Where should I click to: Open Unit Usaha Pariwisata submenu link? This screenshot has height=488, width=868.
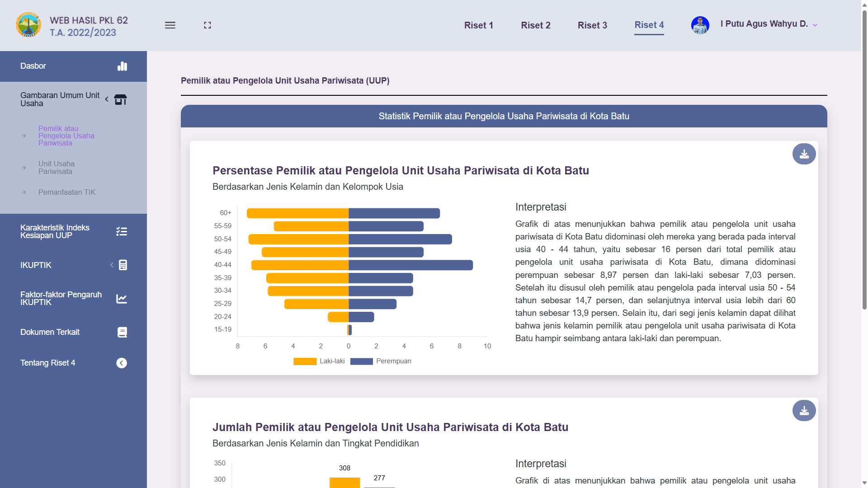pyautogui.click(x=57, y=168)
